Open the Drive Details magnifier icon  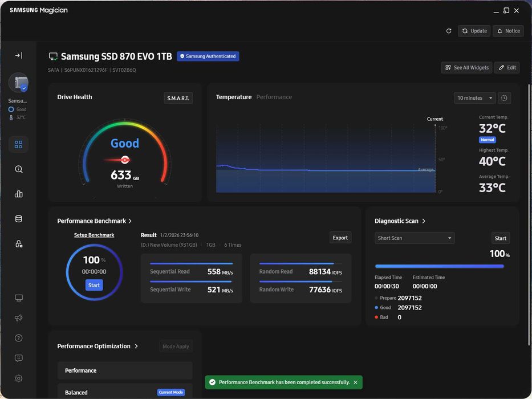tap(19, 169)
